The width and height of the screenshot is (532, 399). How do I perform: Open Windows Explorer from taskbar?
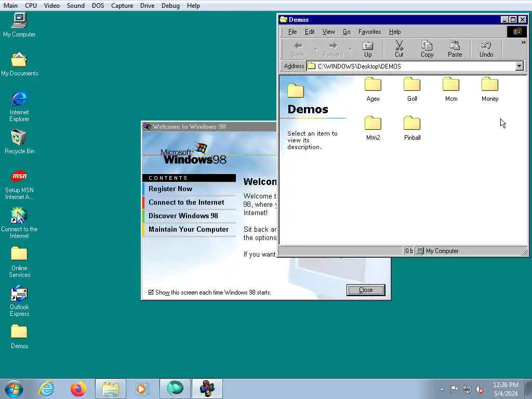[111, 389]
